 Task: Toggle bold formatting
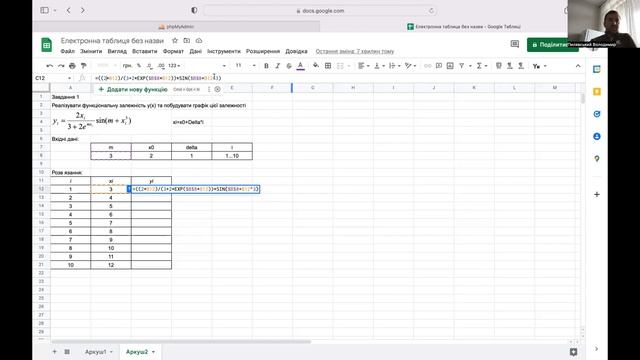point(266,66)
